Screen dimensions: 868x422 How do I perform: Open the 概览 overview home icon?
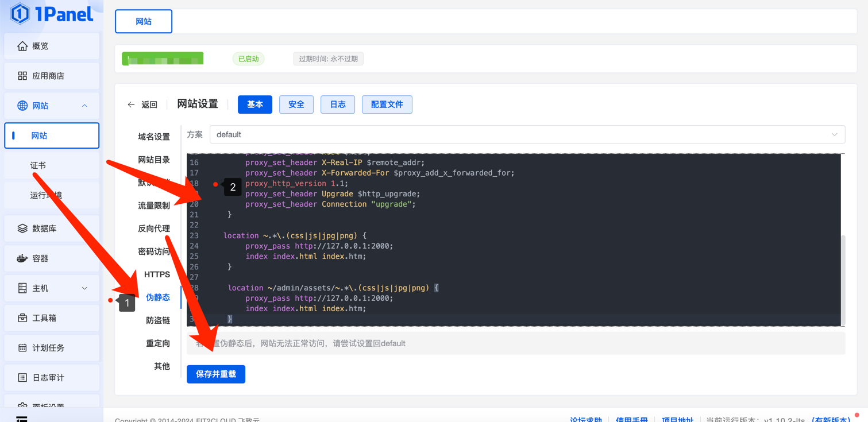pyautogui.click(x=22, y=46)
